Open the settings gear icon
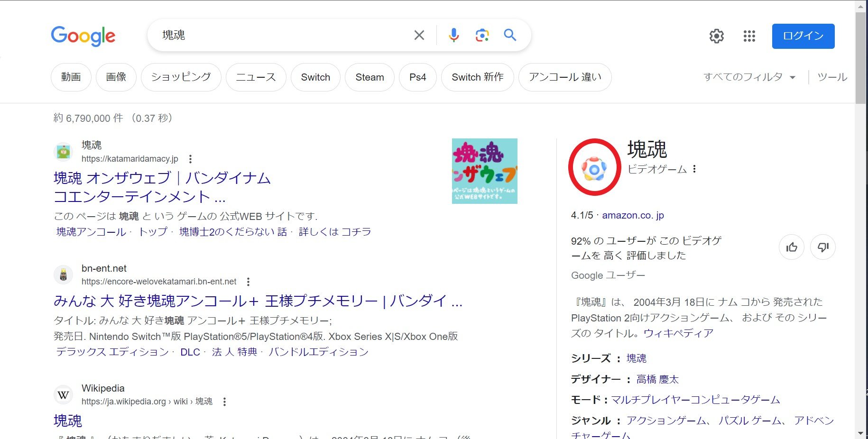The image size is (868, 439). pos(716,36)
